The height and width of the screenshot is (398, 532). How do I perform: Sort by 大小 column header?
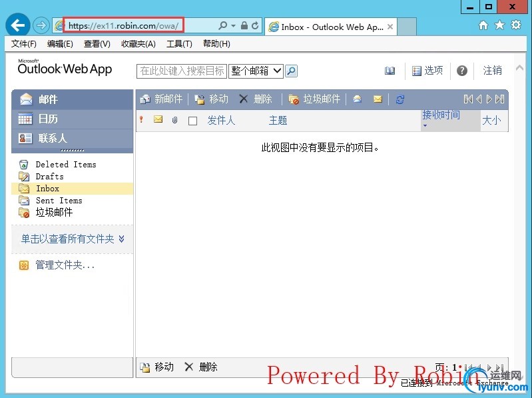[491, 120]
